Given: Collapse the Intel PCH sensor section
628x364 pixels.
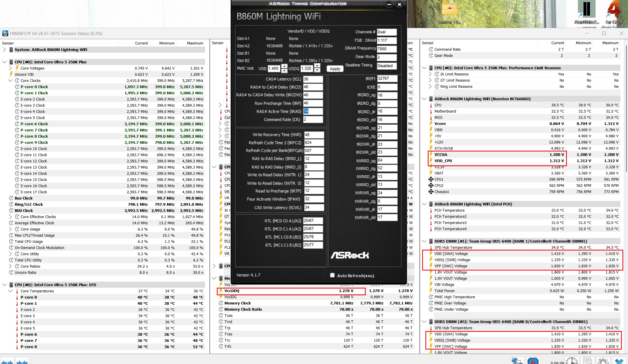Looking at the screenshot, I should tap(424, 204).
